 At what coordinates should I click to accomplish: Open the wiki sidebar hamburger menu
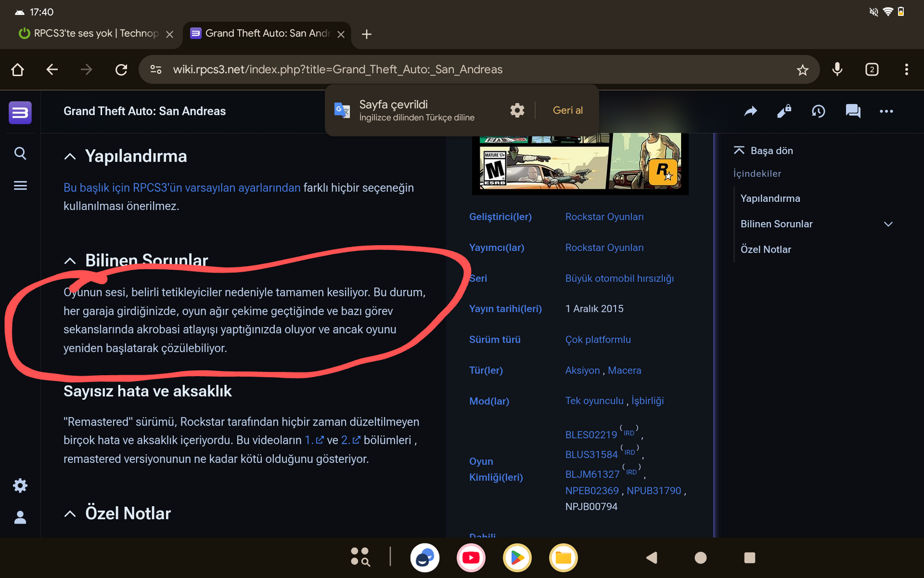coord(20,186)
